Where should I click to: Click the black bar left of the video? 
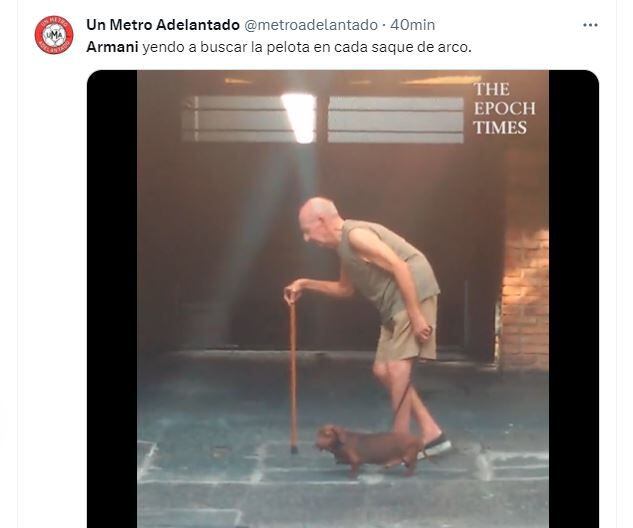click(x=112, y=299)
